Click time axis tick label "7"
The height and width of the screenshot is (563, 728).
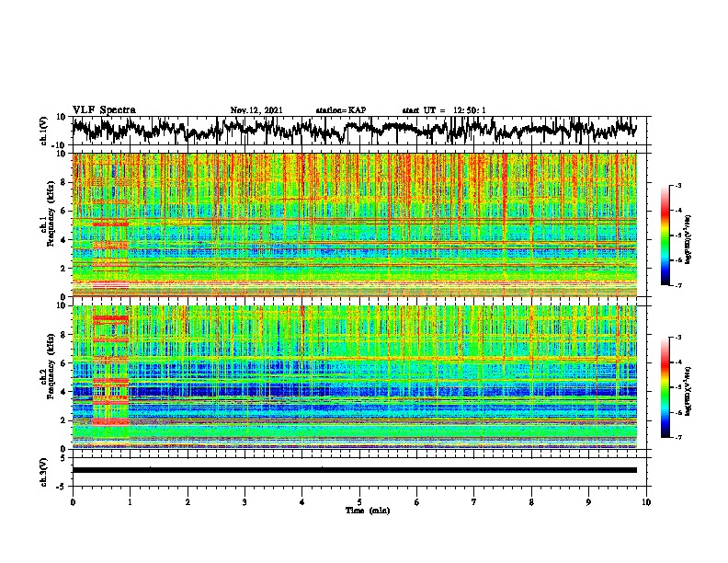click(x=474, y=502)
